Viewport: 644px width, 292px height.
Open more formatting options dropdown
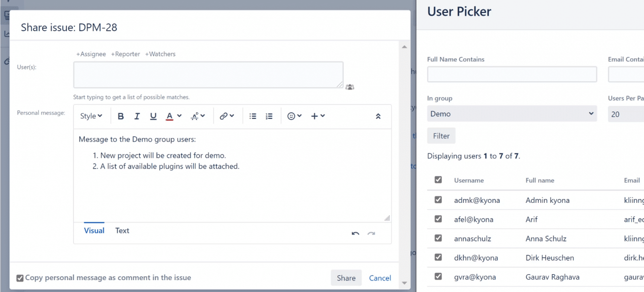(x=198, y=116)
